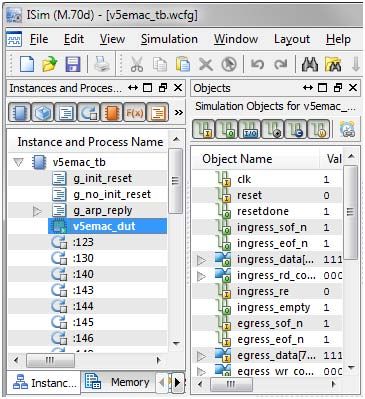
Task: Select the resetdone signal object
Action: pyautogui.click(x=267, y=211)
